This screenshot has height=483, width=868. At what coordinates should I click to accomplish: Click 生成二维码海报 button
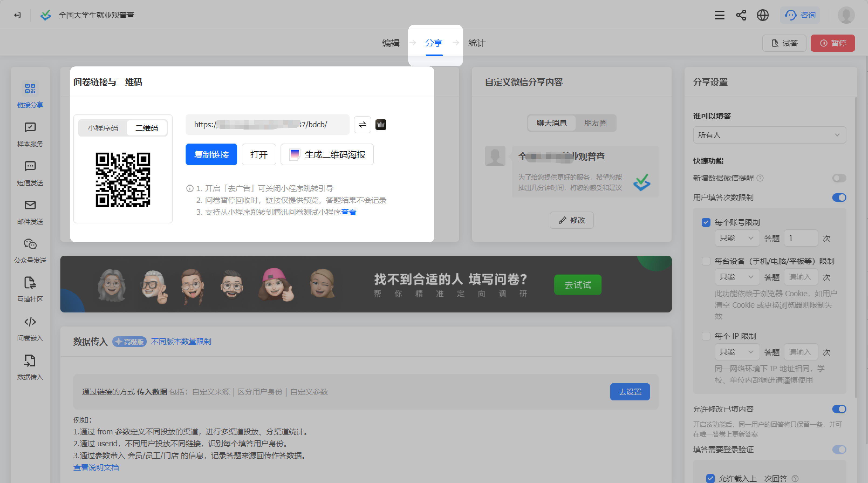(x=327, y=154)
